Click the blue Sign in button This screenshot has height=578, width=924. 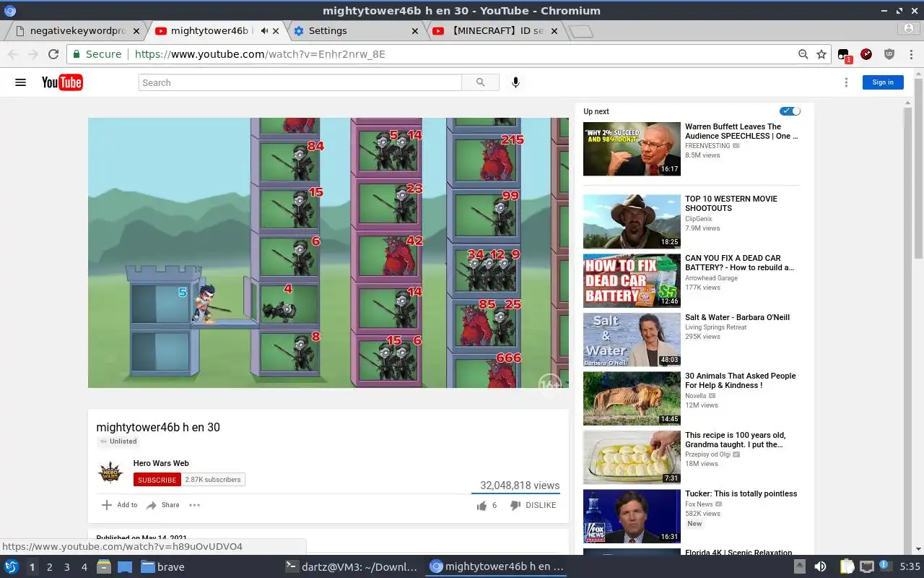(883, 82)
